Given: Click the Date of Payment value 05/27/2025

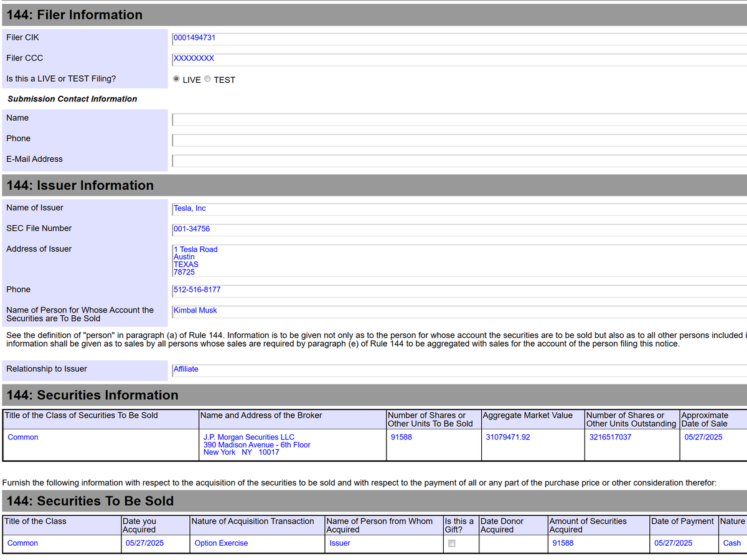Looking at the screenshot, I should [674, 543].
